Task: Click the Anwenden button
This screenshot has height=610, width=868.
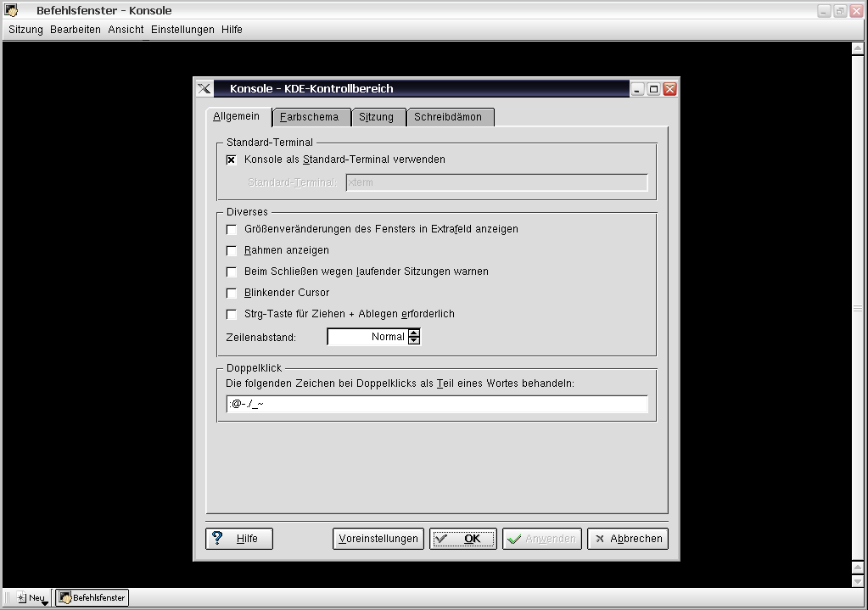Action: click(x=542, y=539)
